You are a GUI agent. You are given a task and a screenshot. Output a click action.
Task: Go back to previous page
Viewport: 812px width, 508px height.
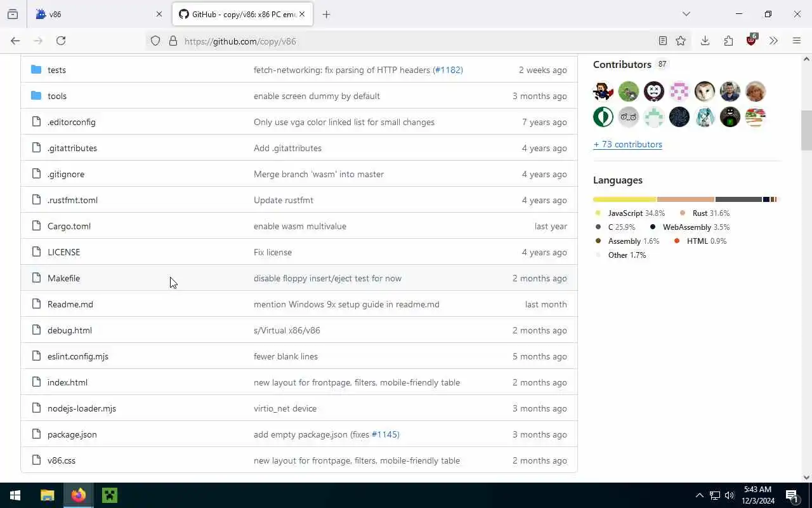tap(15, 41)
